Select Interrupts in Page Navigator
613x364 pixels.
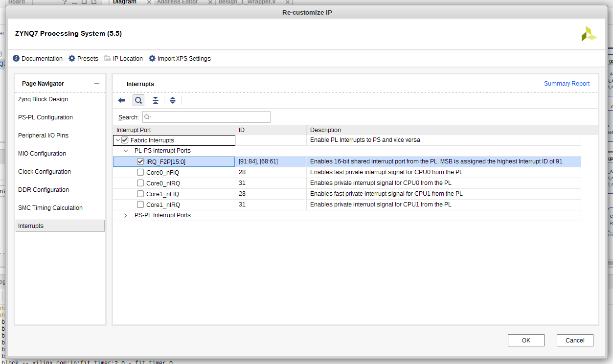(60, 226)
